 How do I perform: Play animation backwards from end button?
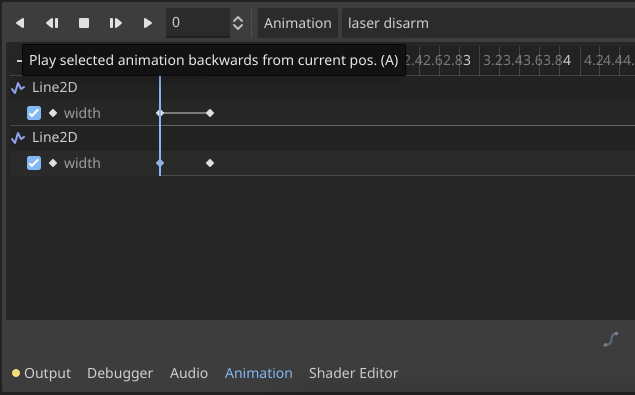click(x=20, y=23)
